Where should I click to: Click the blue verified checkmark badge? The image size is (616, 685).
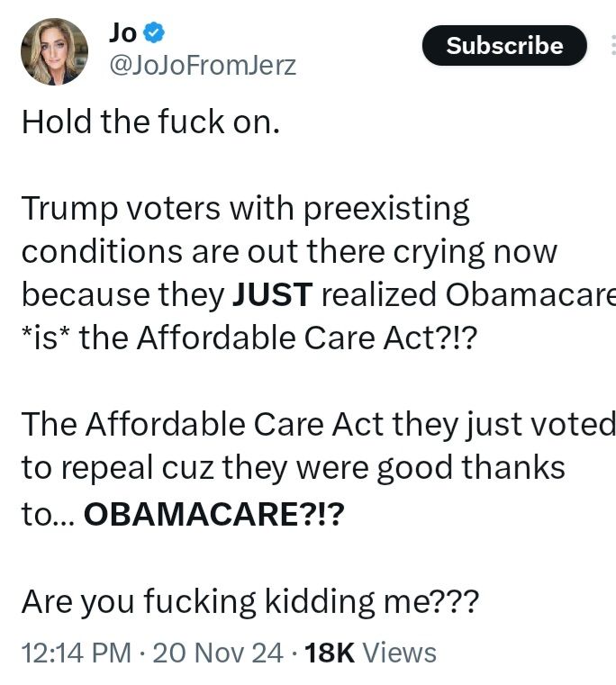(153, 33)
